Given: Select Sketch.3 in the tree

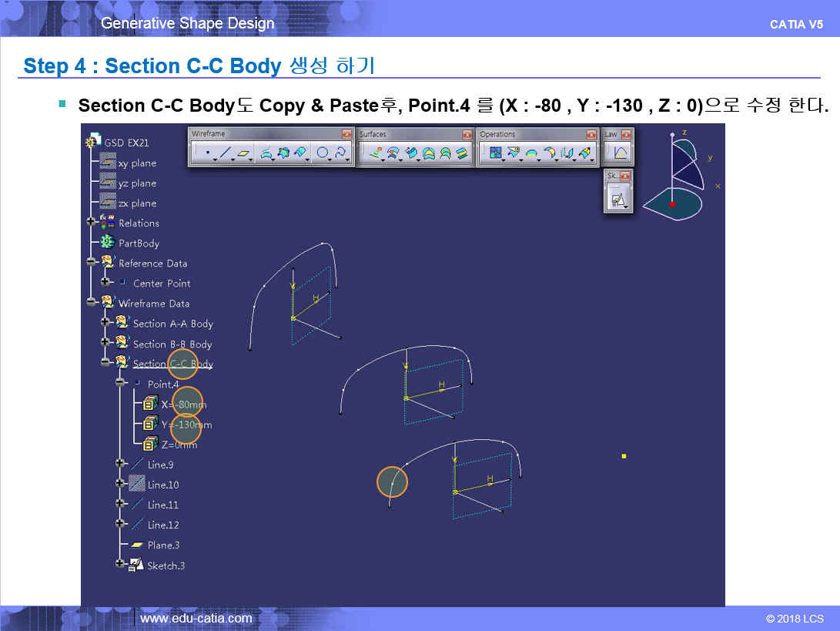Looking at the screenshot, I should (166, 566).
